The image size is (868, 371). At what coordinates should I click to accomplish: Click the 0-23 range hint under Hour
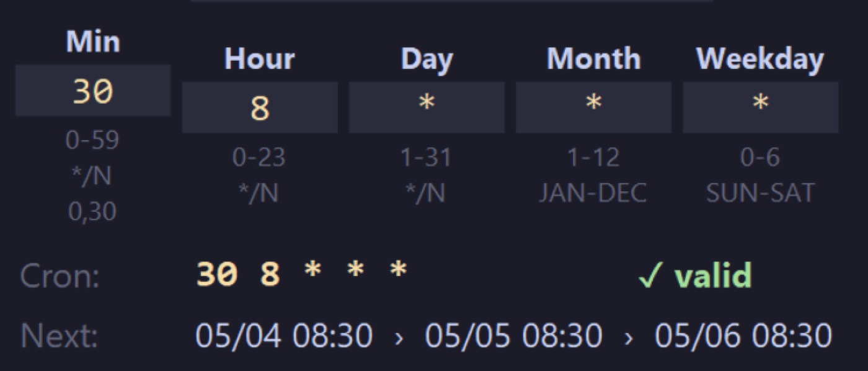click(259, 158)
